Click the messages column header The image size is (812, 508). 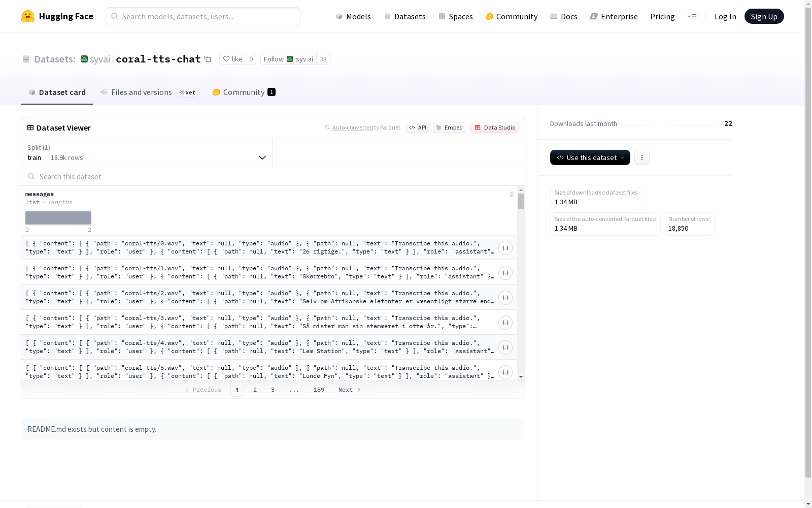point(40,194)
